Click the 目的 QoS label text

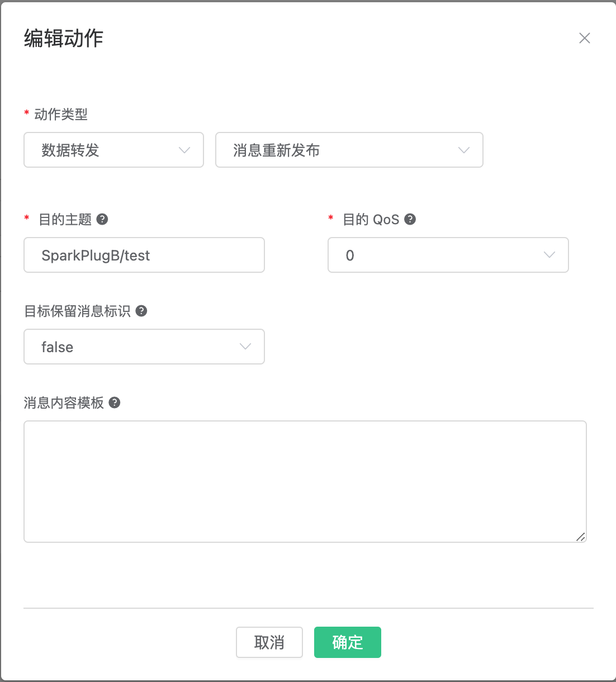[371, 220]
